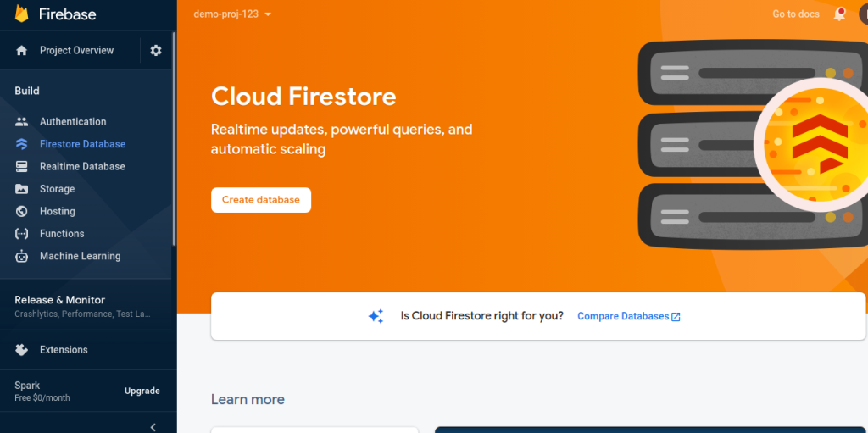Click the Cloud Firestore title
Viewport: 868px width, 433px height.
click(x=303, y=97)
